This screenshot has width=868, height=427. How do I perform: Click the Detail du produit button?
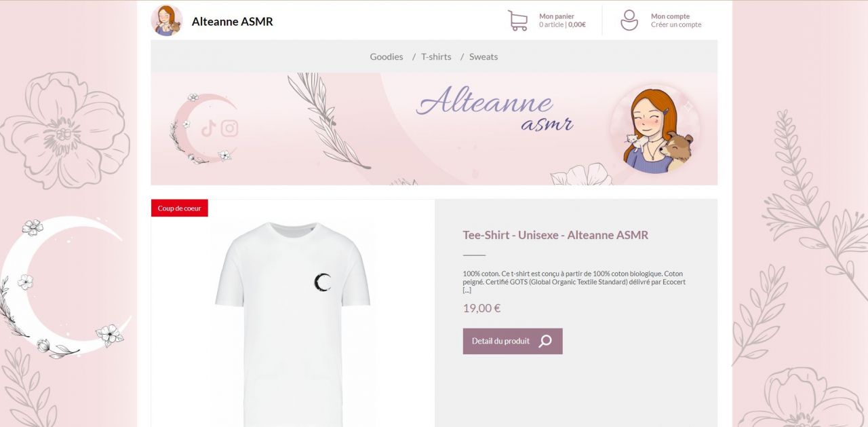pyautogui.click(x=513, y=341)
